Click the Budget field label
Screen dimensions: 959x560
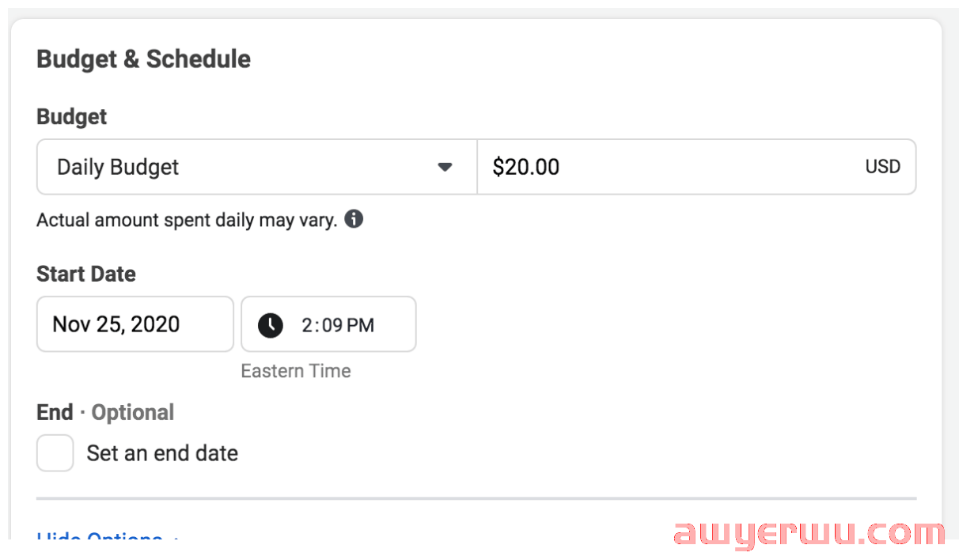click(x=72, y=117)
